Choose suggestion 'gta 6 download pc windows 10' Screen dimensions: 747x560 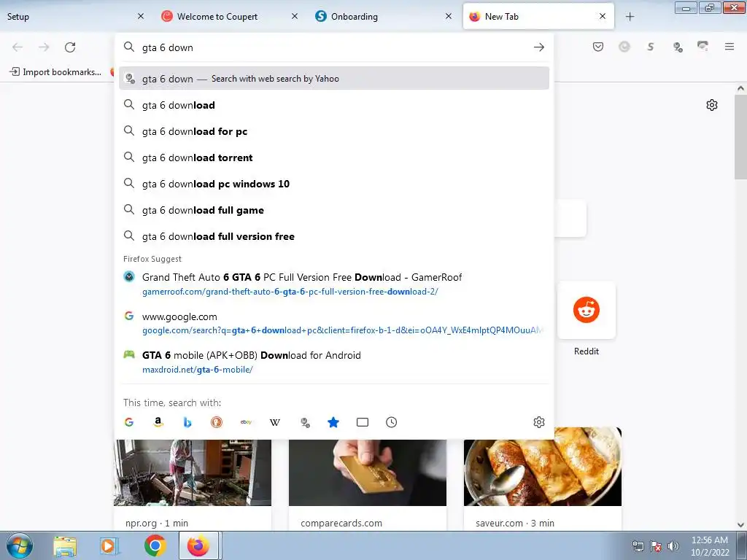334,184
